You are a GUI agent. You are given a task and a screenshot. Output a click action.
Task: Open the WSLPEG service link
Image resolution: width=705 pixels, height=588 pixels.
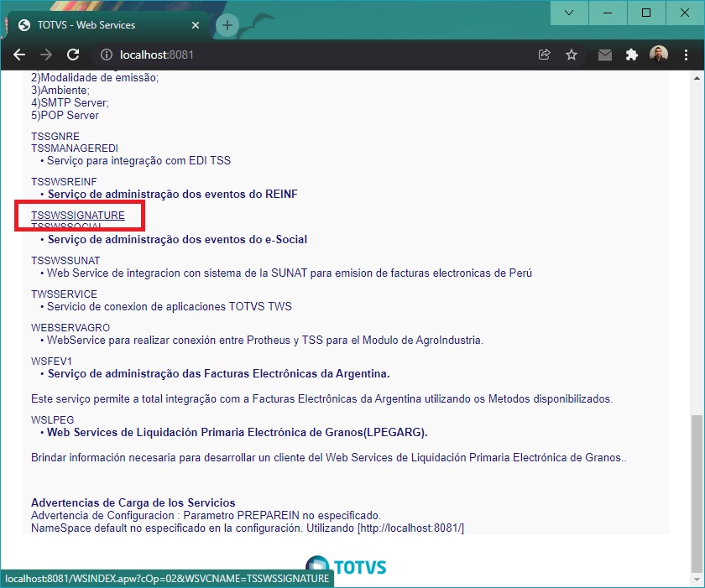pos(53,420)
